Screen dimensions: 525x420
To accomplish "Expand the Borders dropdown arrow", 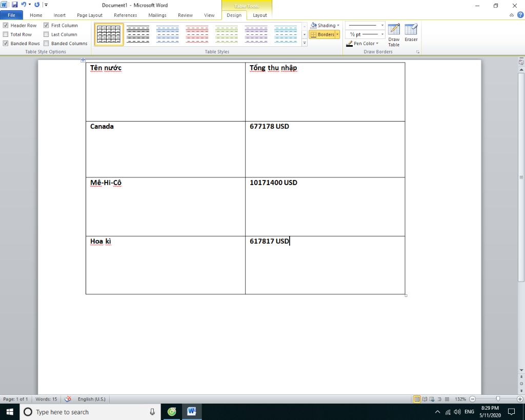I will pyautogui.click(x=337, y=34).
